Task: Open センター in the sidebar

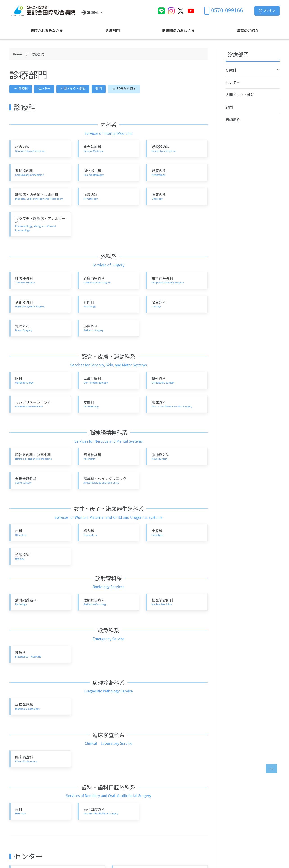Action: (x=252, y=82)
